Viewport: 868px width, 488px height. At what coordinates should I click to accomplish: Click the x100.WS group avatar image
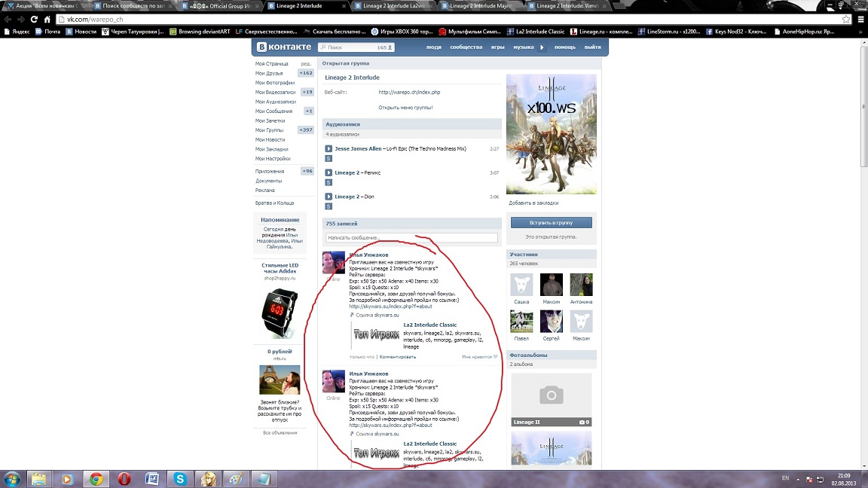click(x=552, y=135)
